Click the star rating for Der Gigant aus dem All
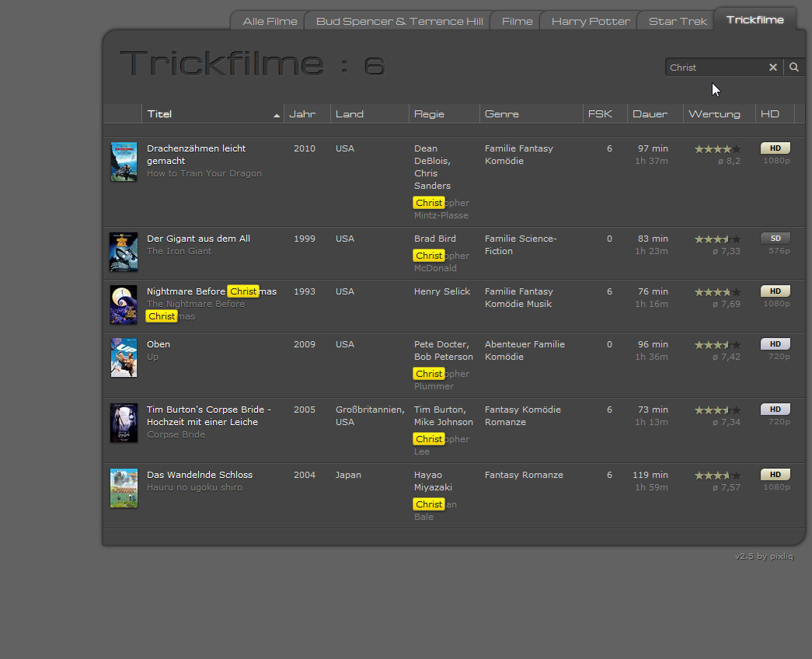 pyautogui.click(x=717, y=239)
